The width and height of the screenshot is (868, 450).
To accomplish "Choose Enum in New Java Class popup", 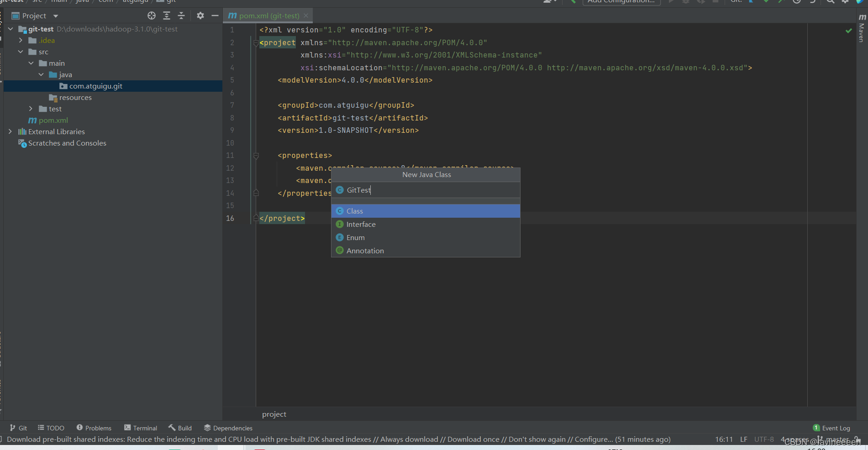I will [426, 237].
